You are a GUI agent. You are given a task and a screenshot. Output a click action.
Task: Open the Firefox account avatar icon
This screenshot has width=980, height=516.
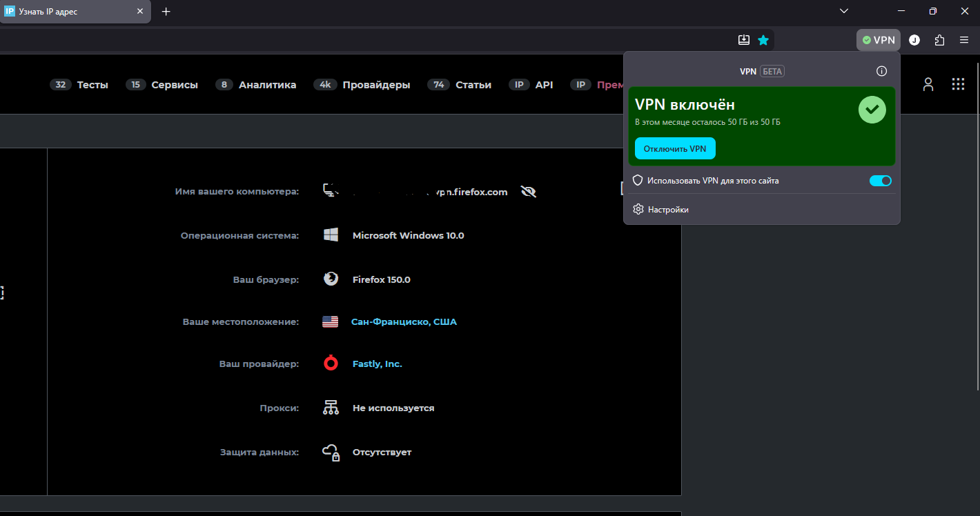point(914,40)
